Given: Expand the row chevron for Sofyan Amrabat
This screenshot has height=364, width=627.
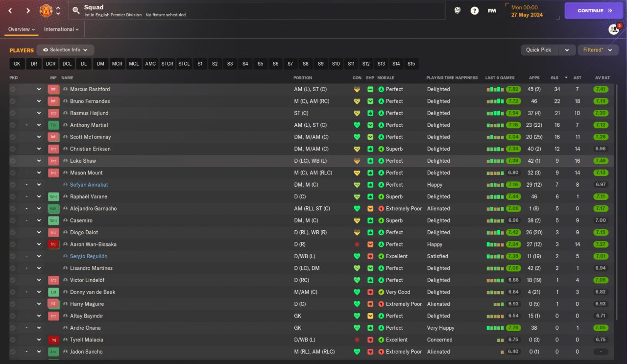Looking at the screenshot, I should pyautogui.click(x=39, y=185).
